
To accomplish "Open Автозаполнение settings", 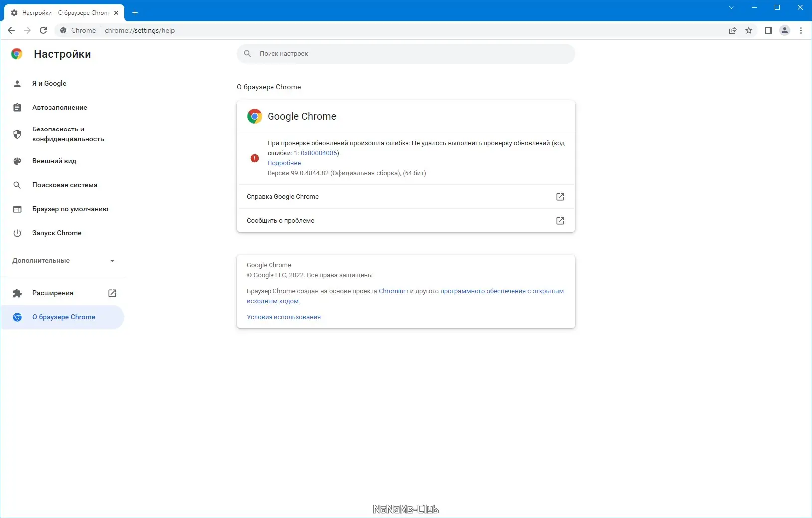I will tap(62, 108).
